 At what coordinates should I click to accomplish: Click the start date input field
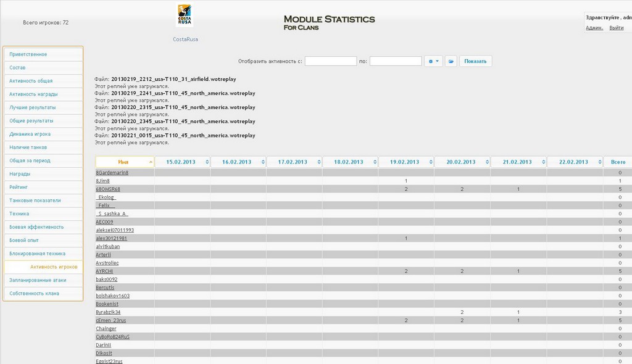tap(330, 61)
